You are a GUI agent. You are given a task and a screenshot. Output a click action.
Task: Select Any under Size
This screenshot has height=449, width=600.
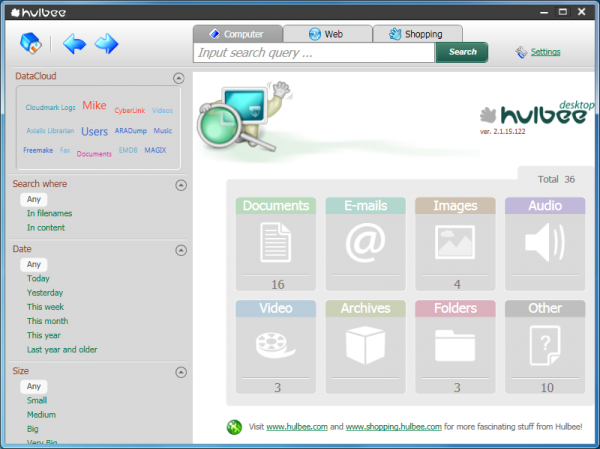coord(34,387)
